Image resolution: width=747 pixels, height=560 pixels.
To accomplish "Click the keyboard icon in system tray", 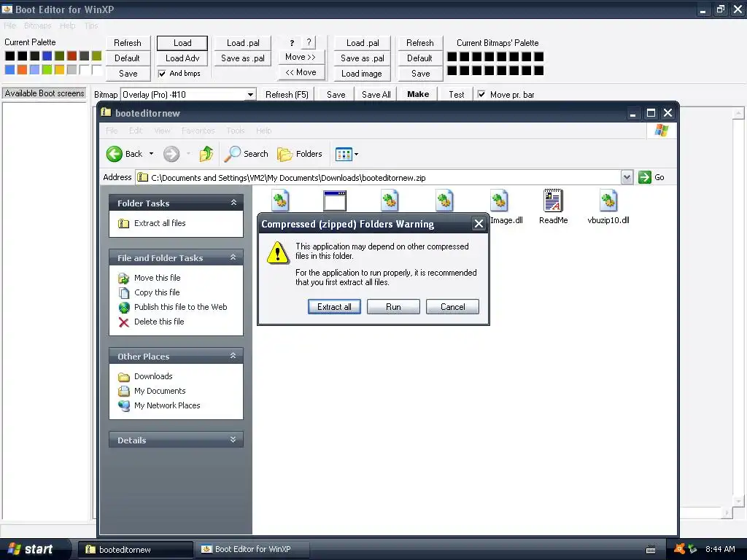I will coord(650,550).
